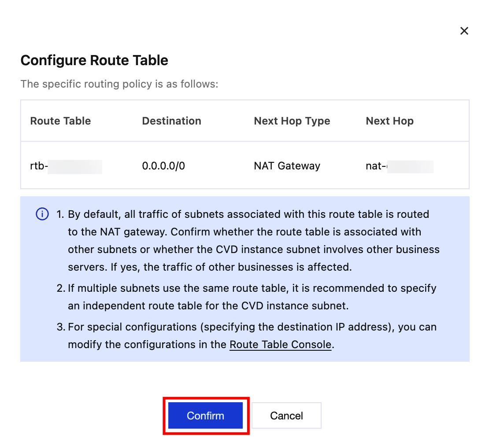This screenshot has height=448, width=489.
Task: Select the 0.0.0.0/0 destination cell
Action: pos(163,166)
